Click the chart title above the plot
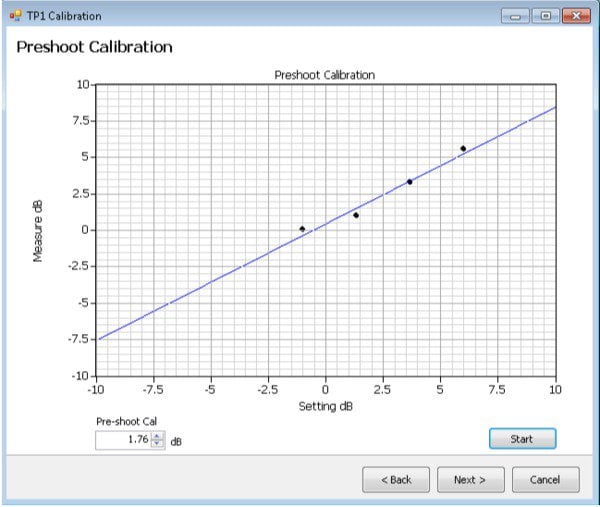The width and height of the screenshot is (600, 507). click(325, 75)
